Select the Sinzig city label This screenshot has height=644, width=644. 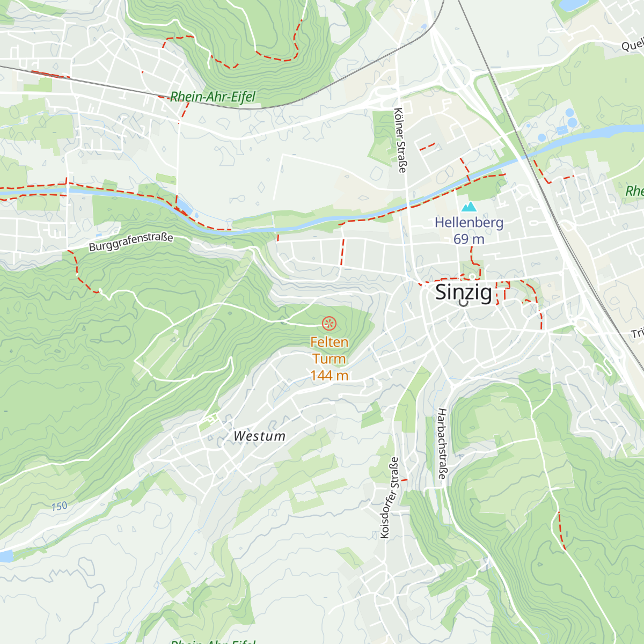click(463, 292)
